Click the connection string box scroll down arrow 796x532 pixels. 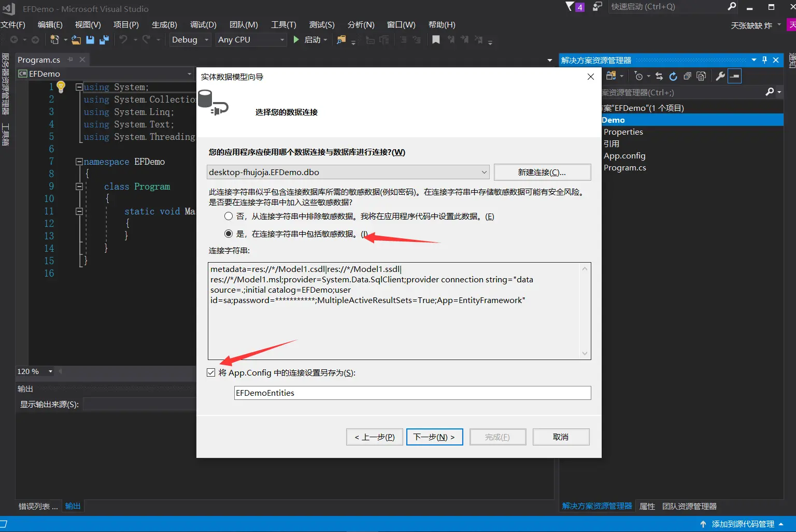click(x=585, y=353)
